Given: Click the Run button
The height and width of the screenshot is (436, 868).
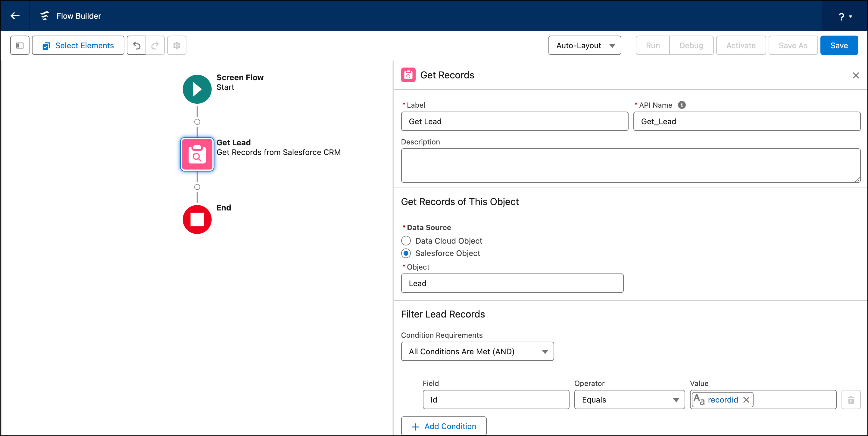Looking at the screenshot, I should pyautogui.click(x=653, y=45).
